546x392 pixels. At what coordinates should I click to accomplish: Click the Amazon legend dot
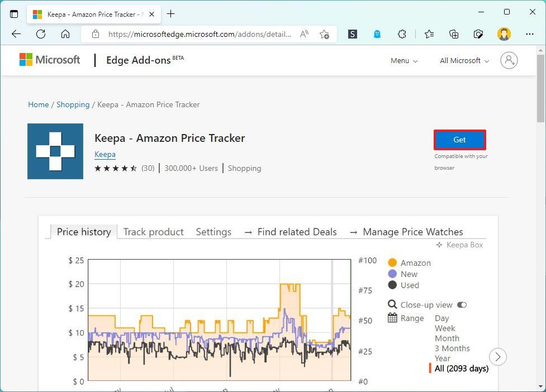(393, 262)
